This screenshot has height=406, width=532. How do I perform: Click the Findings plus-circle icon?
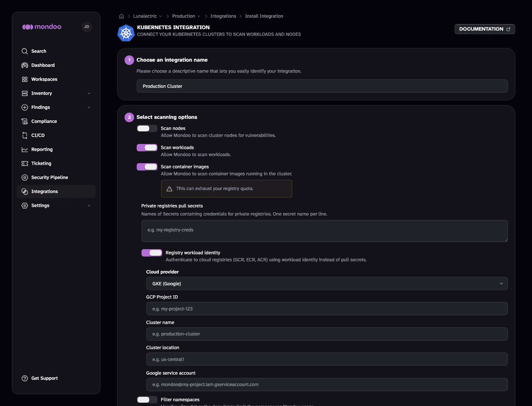click(25, 107)
